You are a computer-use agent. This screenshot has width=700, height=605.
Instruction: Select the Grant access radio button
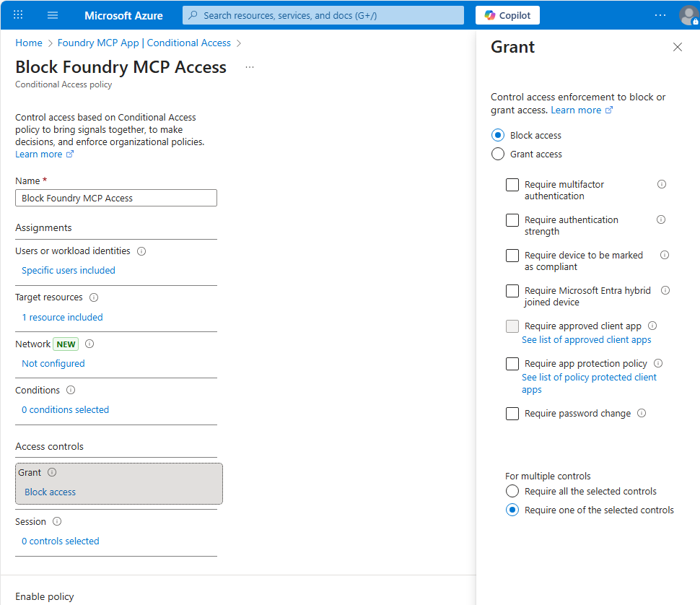497,154
